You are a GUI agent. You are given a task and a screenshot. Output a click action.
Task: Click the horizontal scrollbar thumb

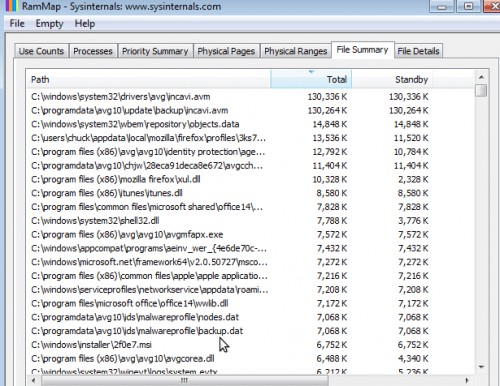[x=184, y=380]
